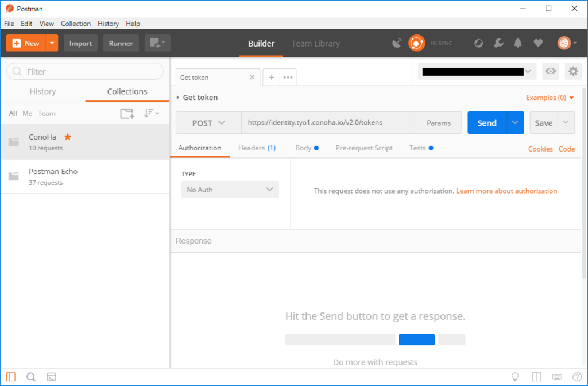588x386 pixels.
Task: Click the sidebar Filter search field
Action: pyautogui.click(x=85, y=71)
